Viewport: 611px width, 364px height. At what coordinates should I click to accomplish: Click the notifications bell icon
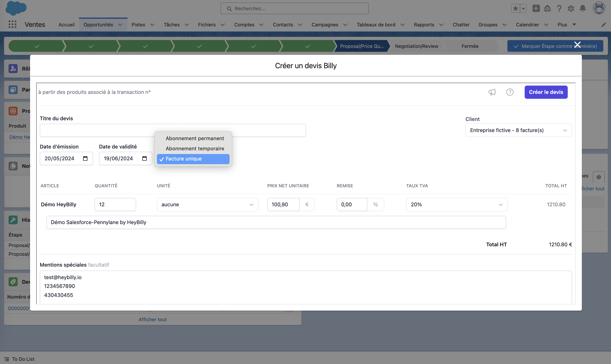click(x=583, y=8)
